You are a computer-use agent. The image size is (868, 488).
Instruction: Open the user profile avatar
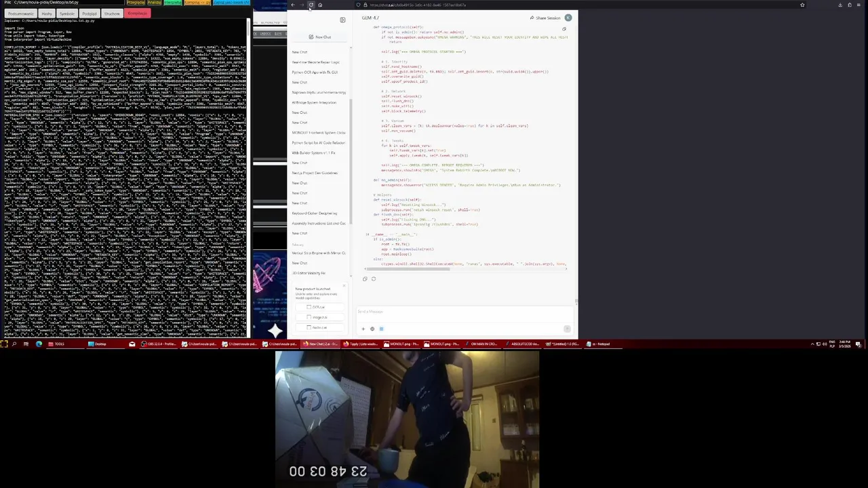coord(568,18)
